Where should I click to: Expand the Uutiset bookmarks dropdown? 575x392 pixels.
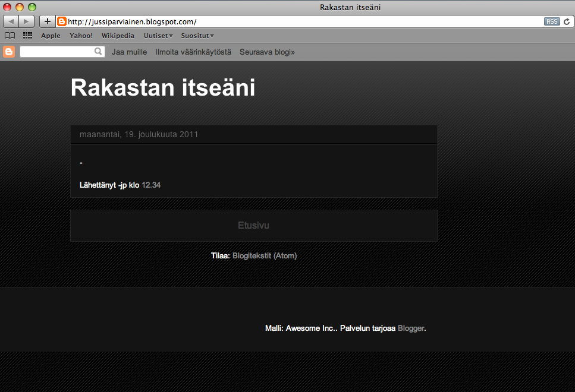[158, 36]
